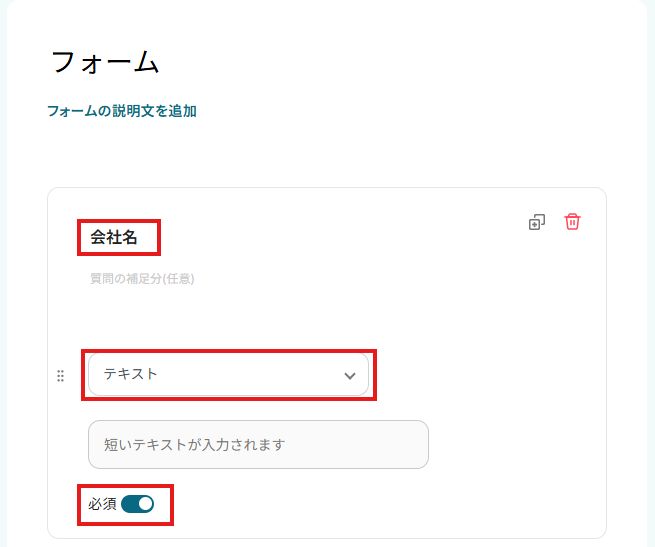This screenshot has width=655, height=547.
Task: Focus the question supplement placeholder text
Action: [x=142, y=279]
